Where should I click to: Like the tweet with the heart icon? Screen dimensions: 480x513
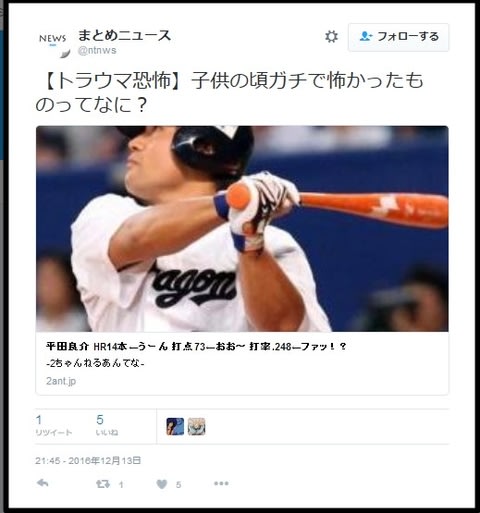[x=162, y=484]
